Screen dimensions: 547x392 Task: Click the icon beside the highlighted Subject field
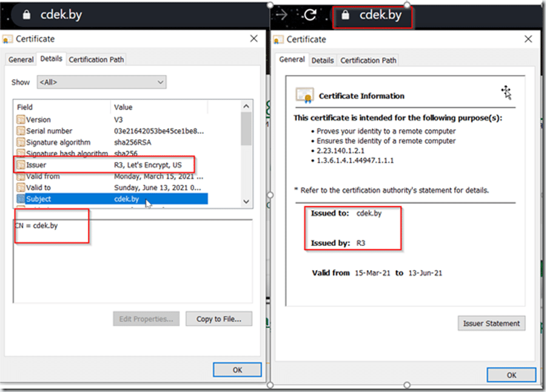point(21,199)
